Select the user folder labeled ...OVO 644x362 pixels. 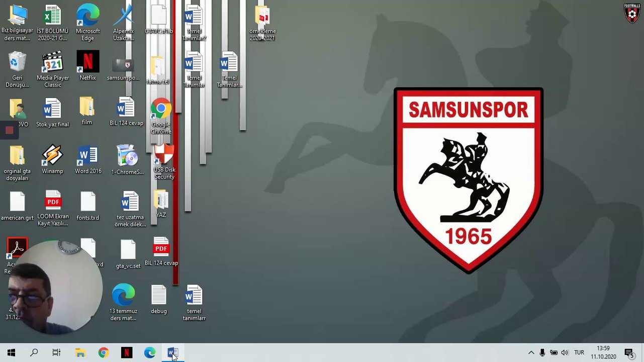17,113
